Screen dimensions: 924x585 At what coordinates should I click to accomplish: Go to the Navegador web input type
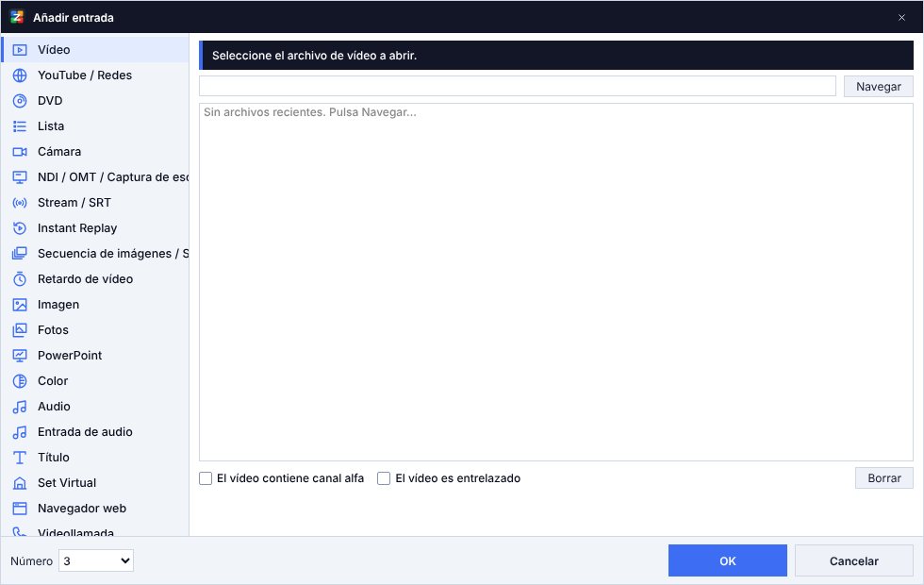click(x=95, y=509)
